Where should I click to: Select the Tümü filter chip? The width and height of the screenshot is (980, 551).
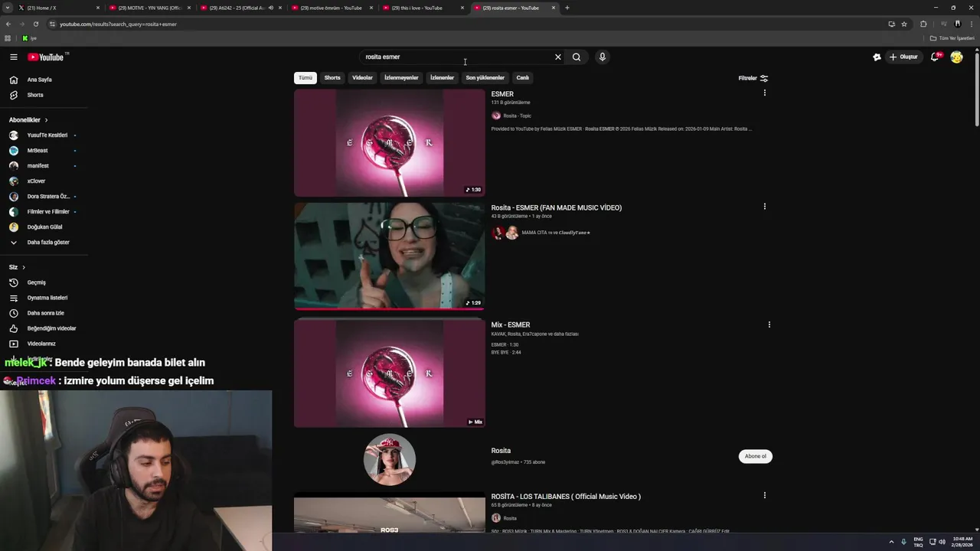tap(305, 78)
